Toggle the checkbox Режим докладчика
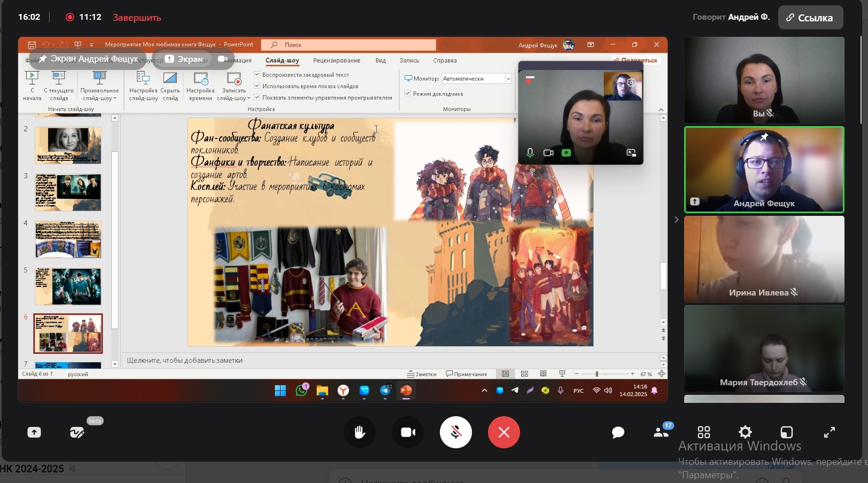 point(408,94)
